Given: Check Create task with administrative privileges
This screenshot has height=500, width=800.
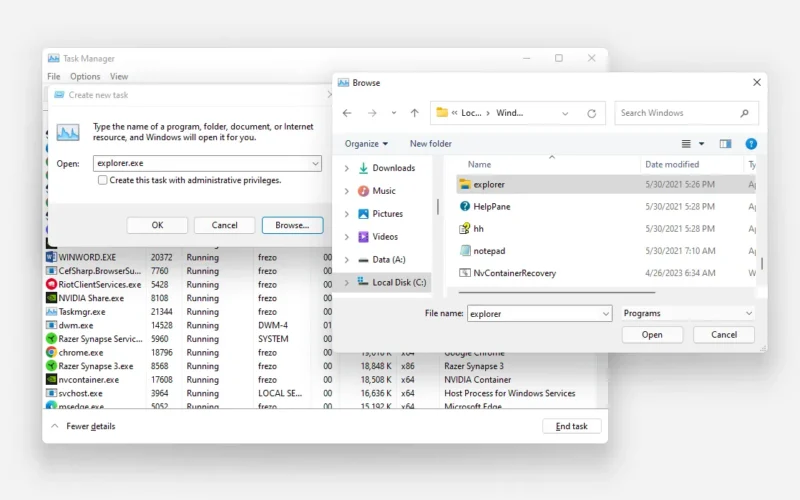Looking at the screenshot, I should 103,180.
